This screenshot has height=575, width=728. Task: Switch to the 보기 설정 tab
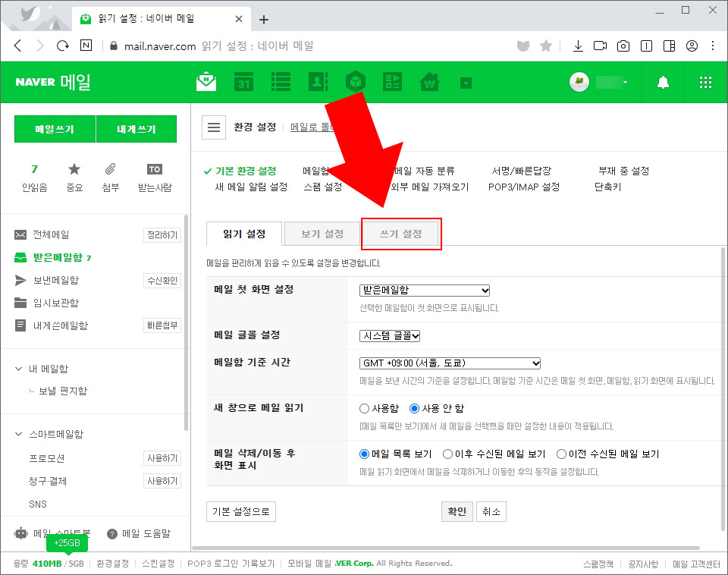[x=322, y=234]
